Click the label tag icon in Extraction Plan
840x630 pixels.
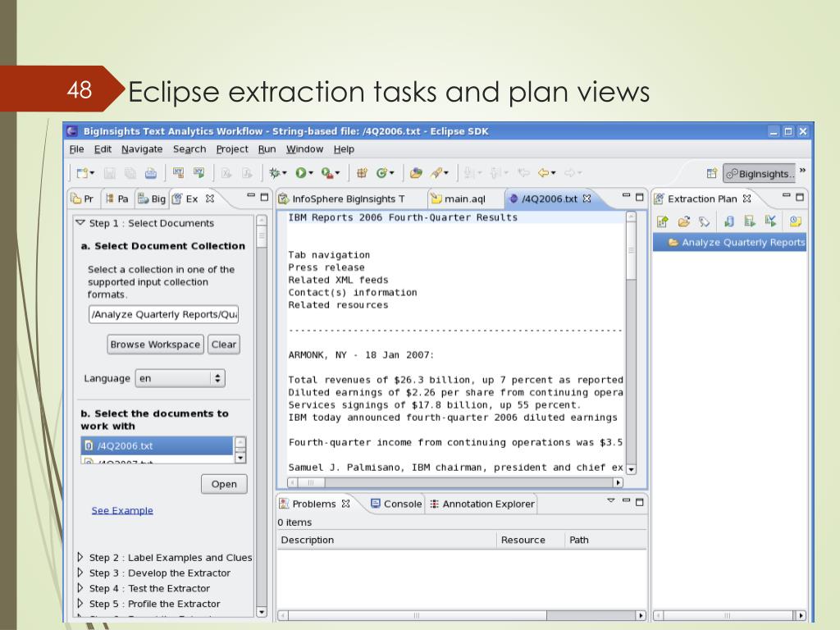coord(704,221)
